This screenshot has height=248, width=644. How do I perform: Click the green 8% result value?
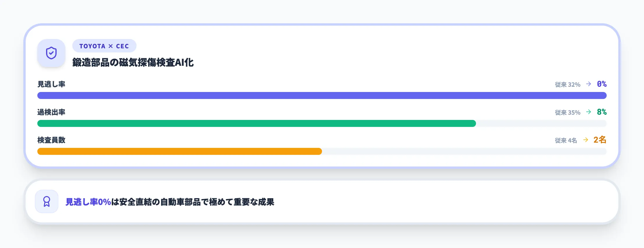(602, 112)
